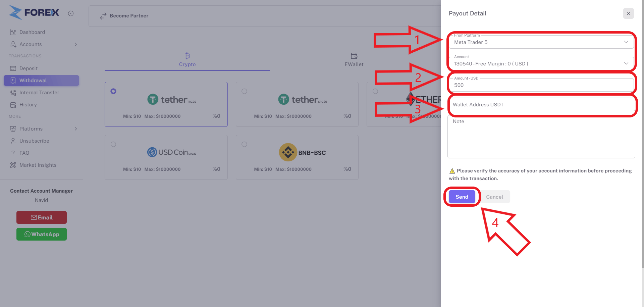Screen dimensions: 644x307
Task: Open Internal Transfer page
Action: [x=41, y=93]
